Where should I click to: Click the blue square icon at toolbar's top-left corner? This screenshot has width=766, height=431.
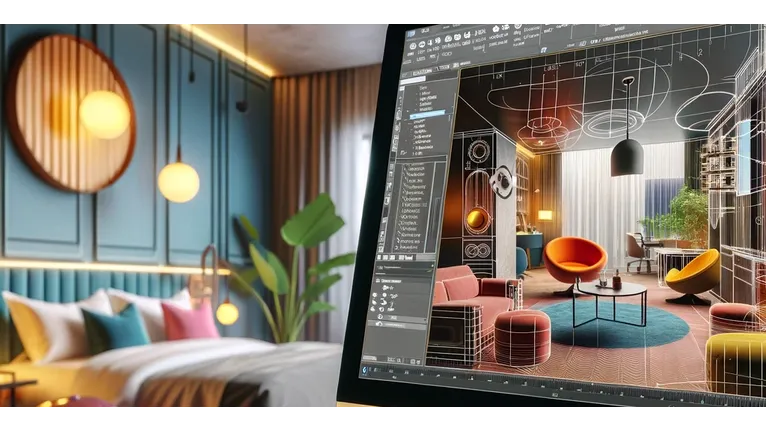[411, 34]
